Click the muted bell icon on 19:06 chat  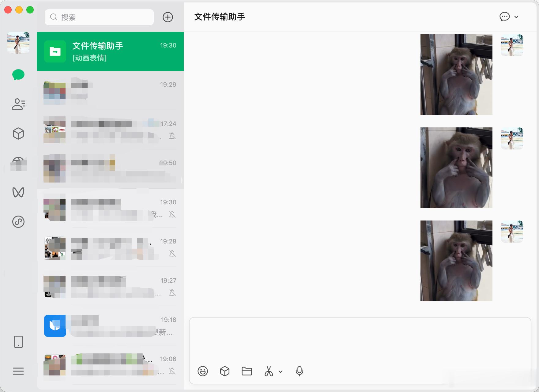[x=172, y=371]
